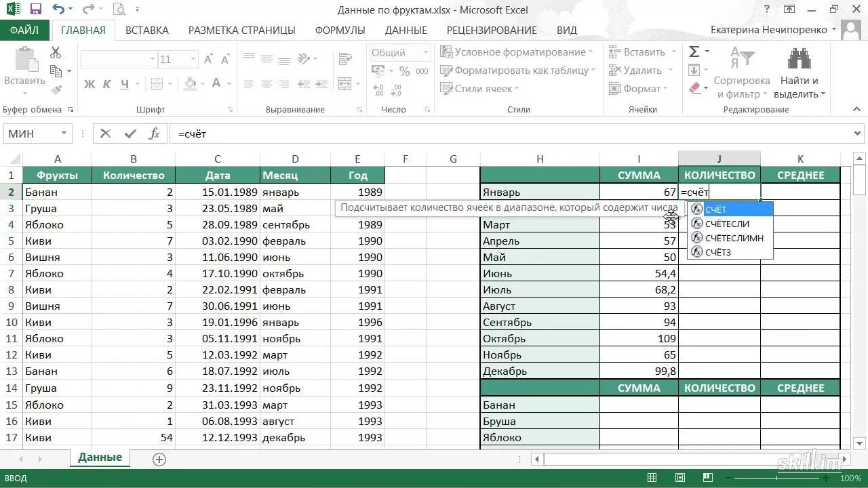
Task: Select the СЧЁТЗ function suggestion
Action: 730,252
